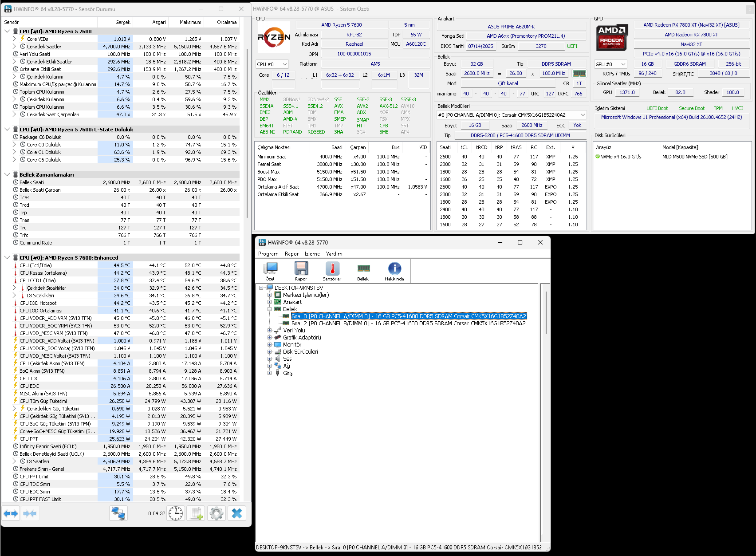The width and height of the screenshot is (756, 556).
Task: Click the clock reset icon beside 0:04:32
Action: tap(176, 513)
